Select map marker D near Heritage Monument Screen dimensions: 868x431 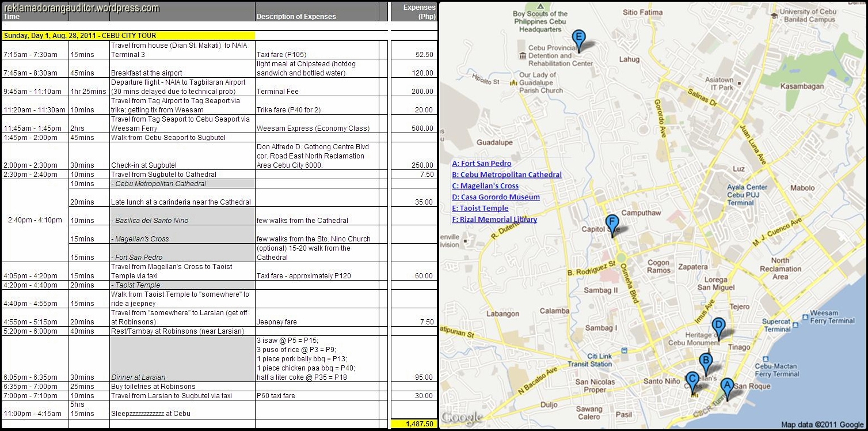pos(718,327)
